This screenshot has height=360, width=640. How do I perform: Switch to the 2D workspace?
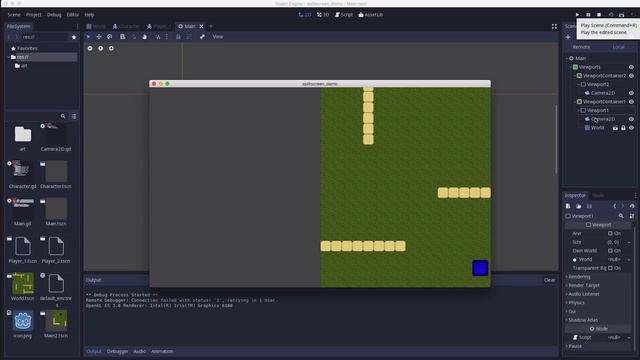coord(304,15)
